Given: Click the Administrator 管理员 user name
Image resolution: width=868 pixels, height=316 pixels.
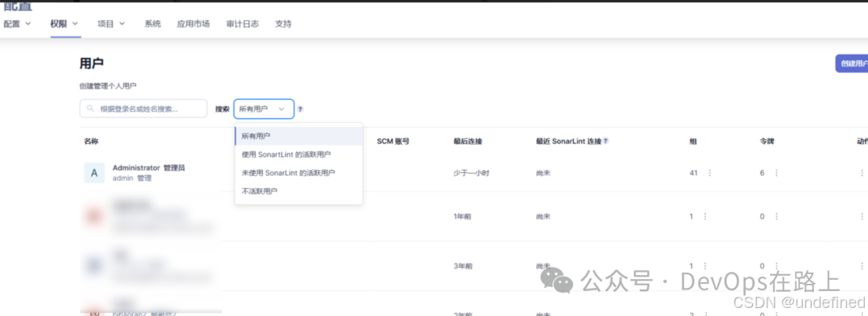Looking at the screenshot, I should 149,168.
